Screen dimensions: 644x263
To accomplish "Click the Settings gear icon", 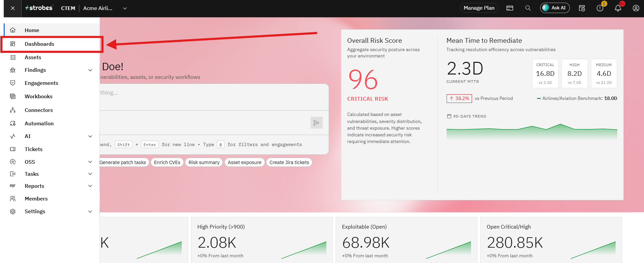I will pyautogui.click(x=13, y=212).
